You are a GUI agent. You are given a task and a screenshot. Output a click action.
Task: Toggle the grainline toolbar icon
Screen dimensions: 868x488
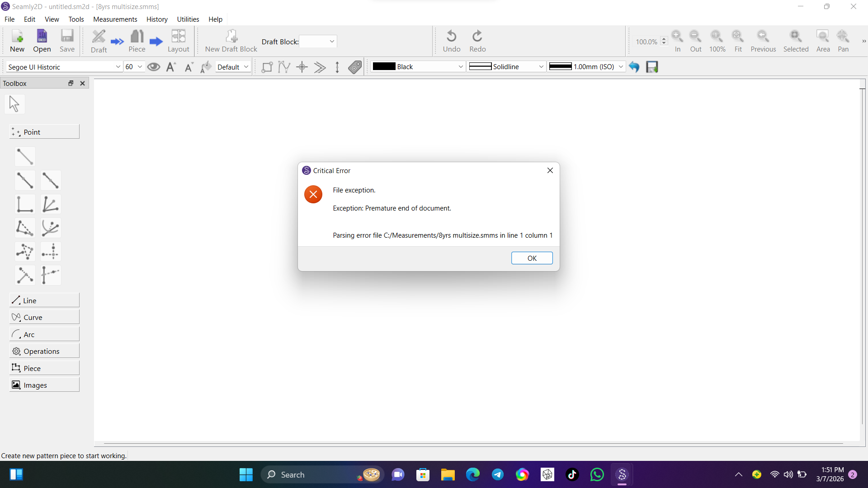(x=337, y=67)
